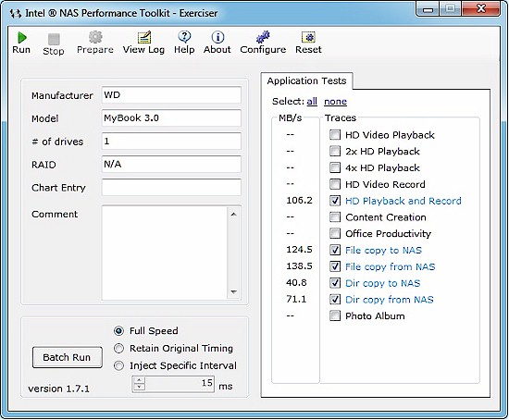
Task: Click the Manufacturer field containing WD
Action: tap(171, 95)
